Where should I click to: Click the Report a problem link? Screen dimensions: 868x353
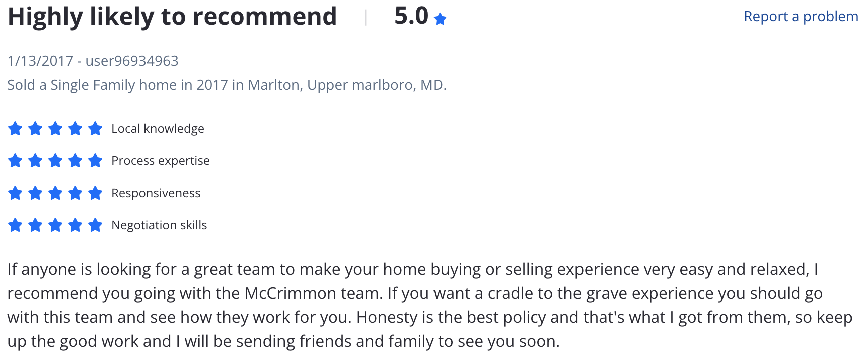pyautogui.click(x=801, y=17)
